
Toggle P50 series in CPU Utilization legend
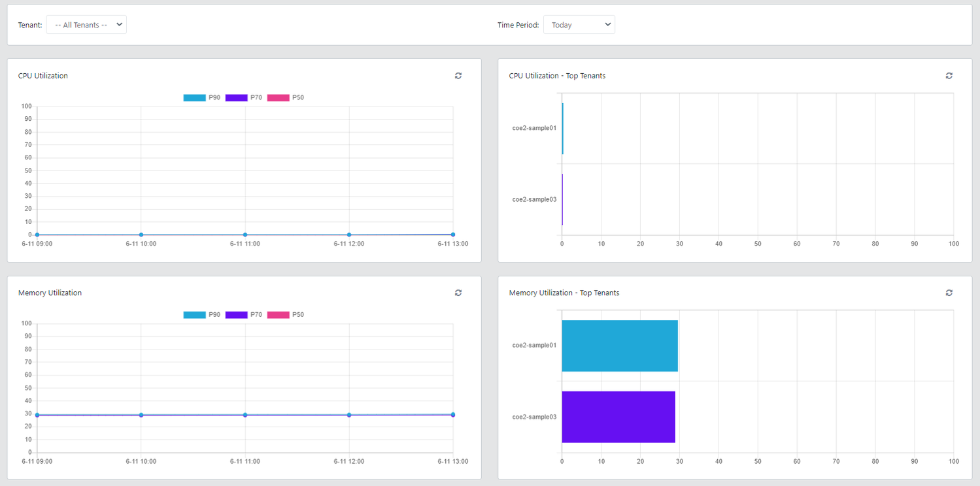click(x=286, y=98)
